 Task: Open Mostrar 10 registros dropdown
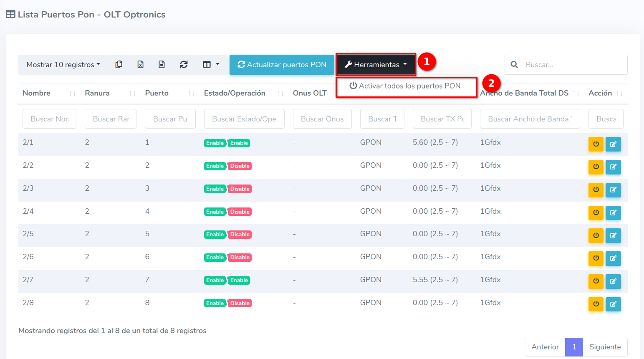point(63,65)
